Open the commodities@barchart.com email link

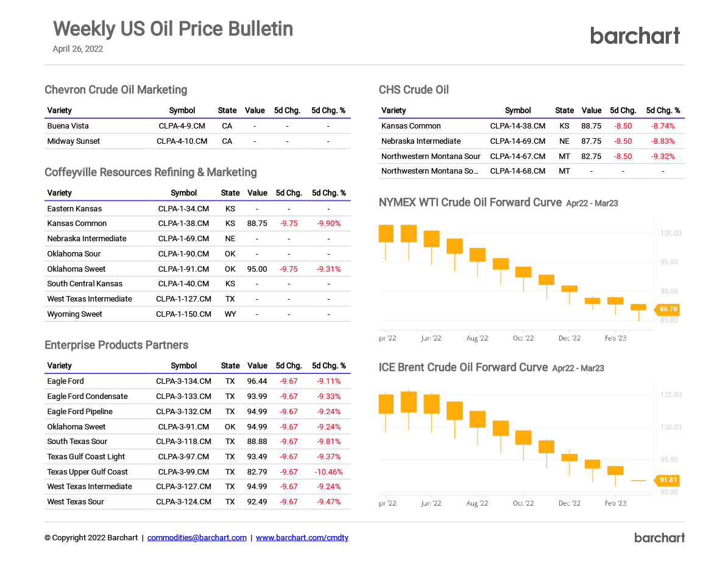[197, 537]
